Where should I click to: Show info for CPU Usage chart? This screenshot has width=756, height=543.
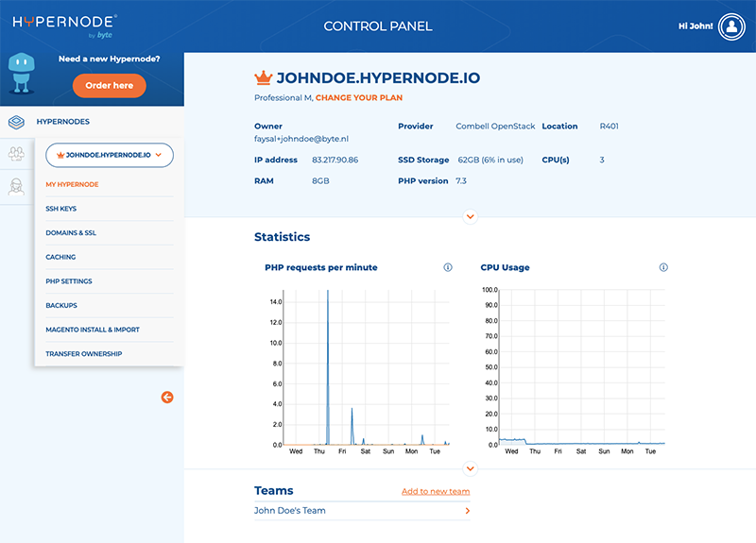pos(663,267)
